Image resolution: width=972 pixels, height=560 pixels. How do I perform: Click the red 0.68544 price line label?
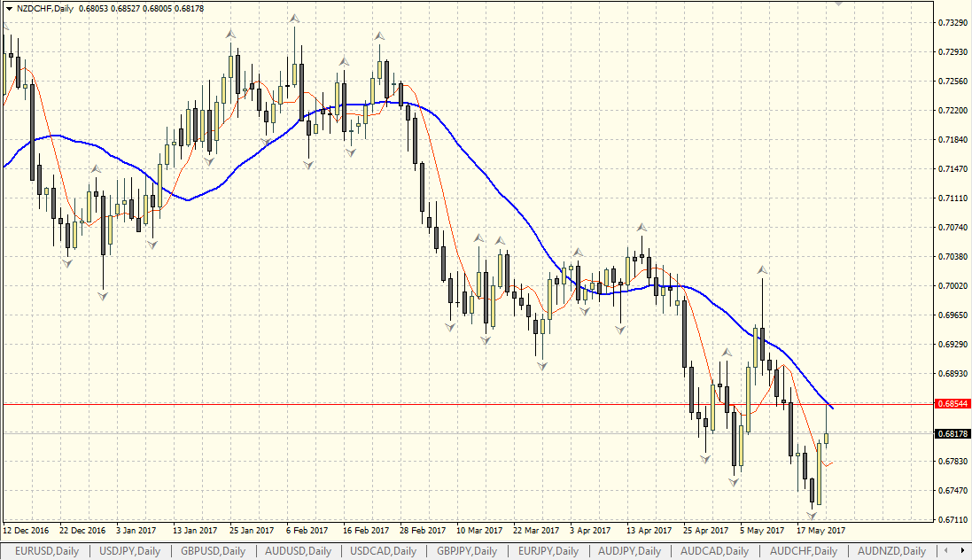pyautogui.click(x=953, y=404)
